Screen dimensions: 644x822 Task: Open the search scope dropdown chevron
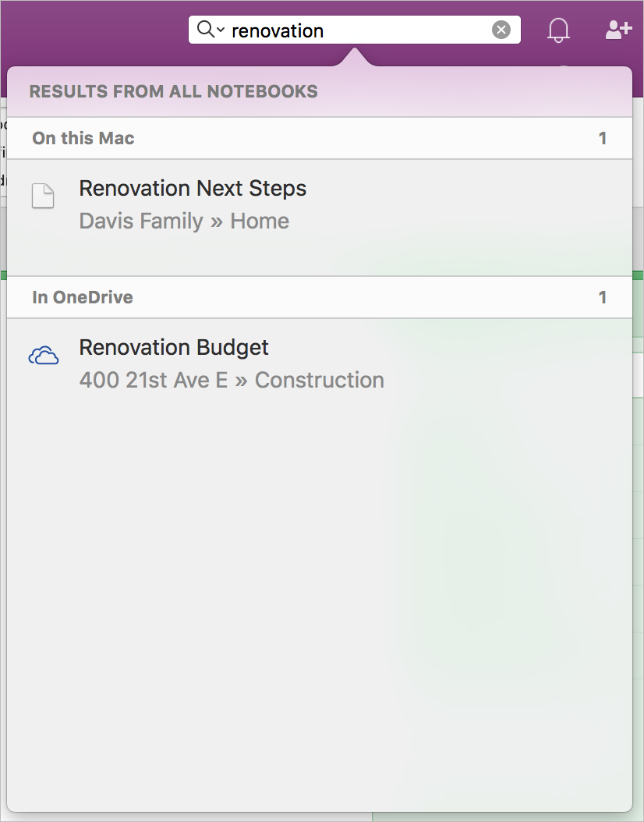coord(221,30)
